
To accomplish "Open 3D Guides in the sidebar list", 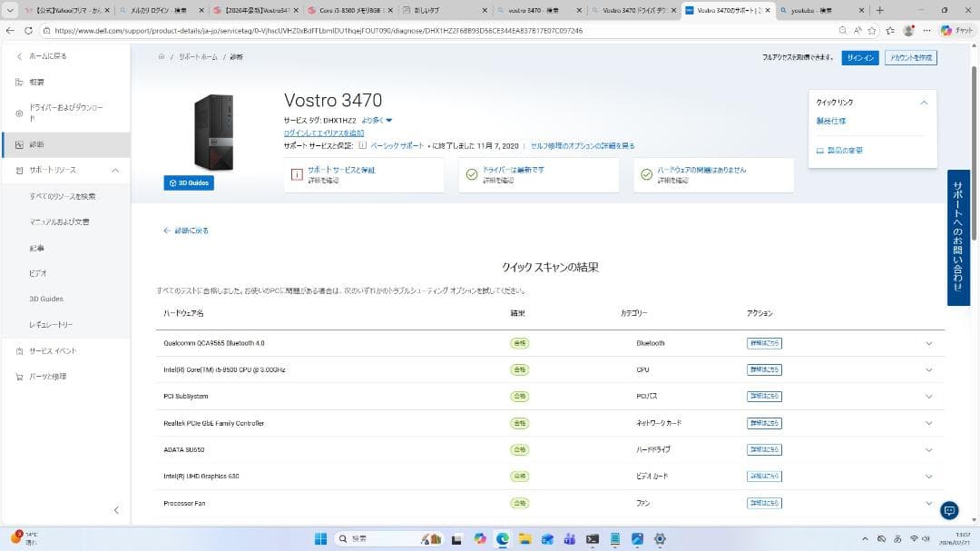I will point(46,299).
